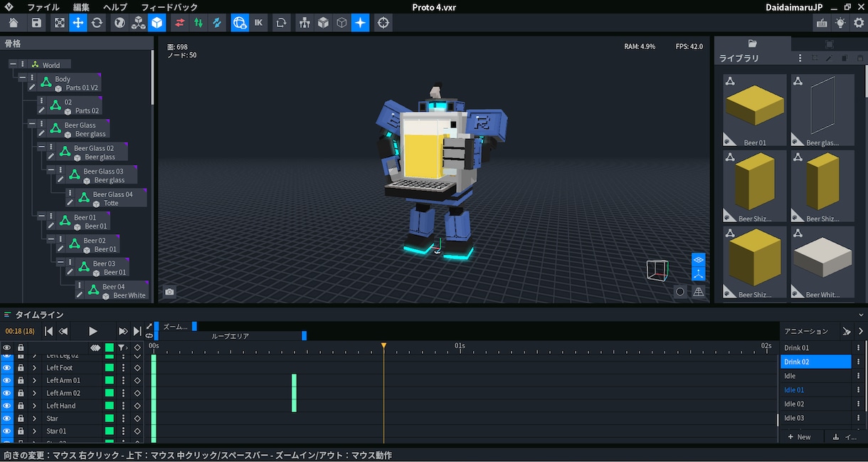Click New to add an animation
This screenshot has width=868, height=462.
click(800, 437)
